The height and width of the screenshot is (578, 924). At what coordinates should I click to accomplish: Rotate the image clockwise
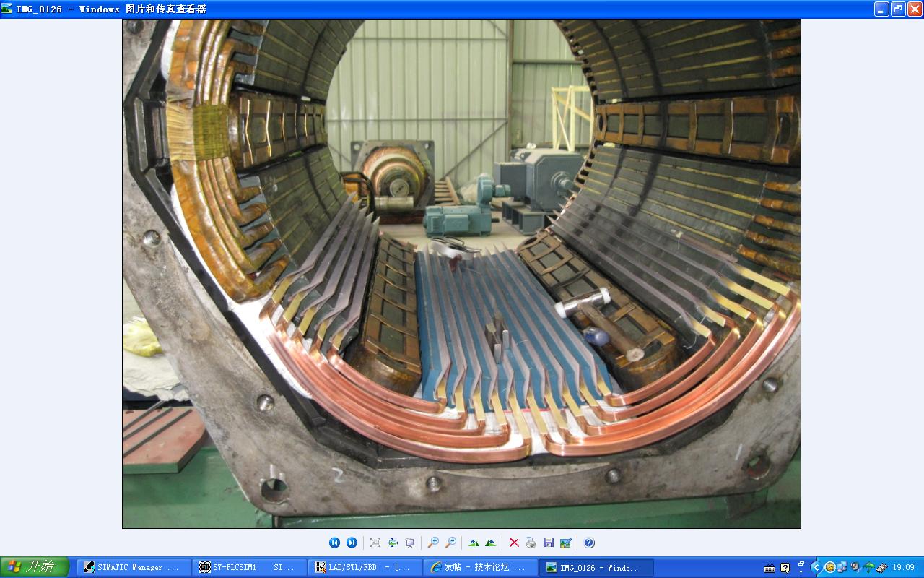pos(474,543)
